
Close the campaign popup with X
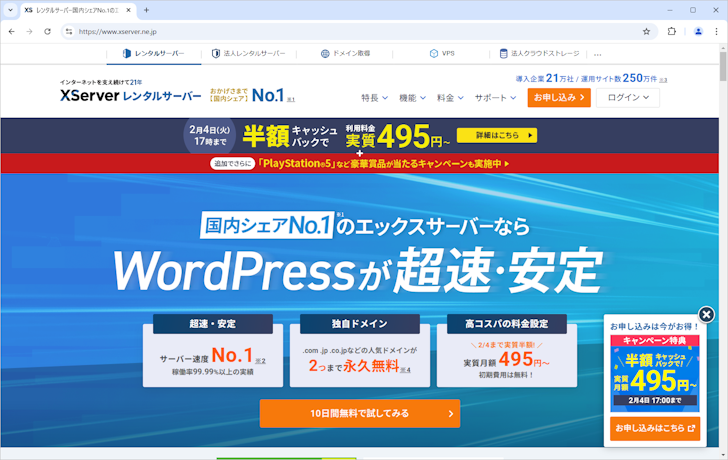706,315
